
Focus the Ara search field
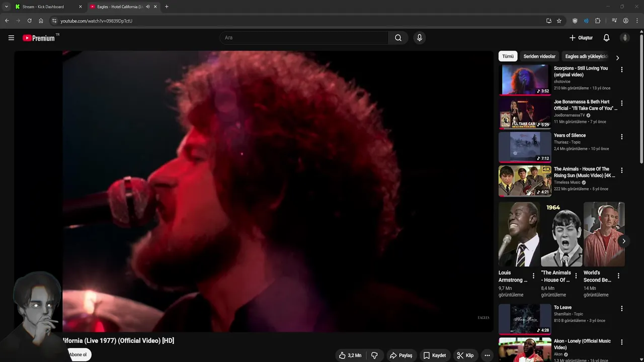click(x=304, y=38)
